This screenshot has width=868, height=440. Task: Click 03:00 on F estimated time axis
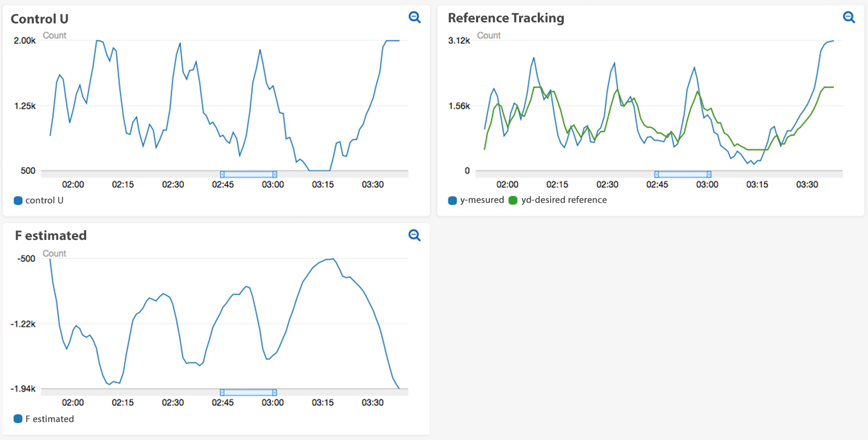(x=273, y=403)
